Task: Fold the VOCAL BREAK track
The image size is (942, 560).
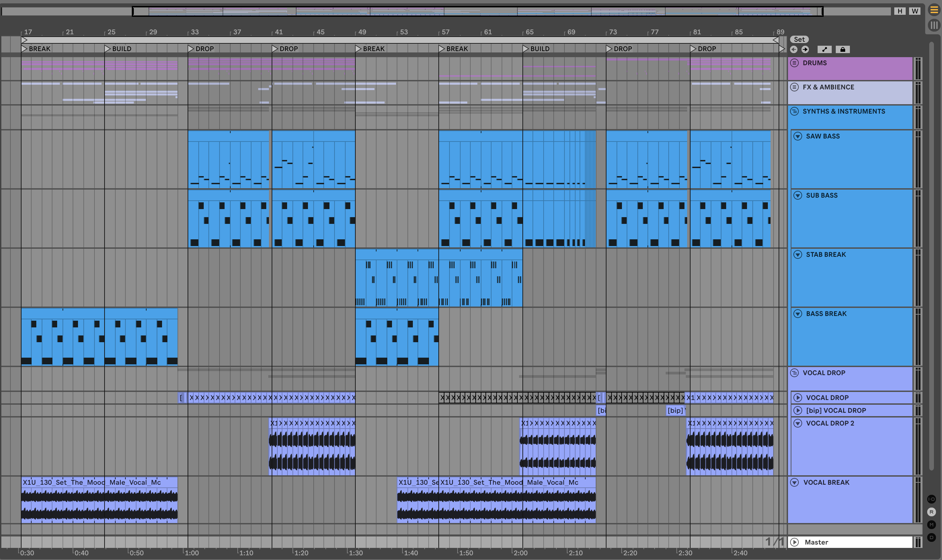Action: coord(794,482)
